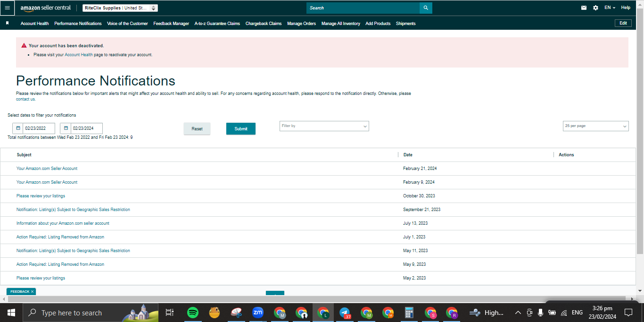Open Add Products
The width and height of the screenshot is (644, 322).
378,24
